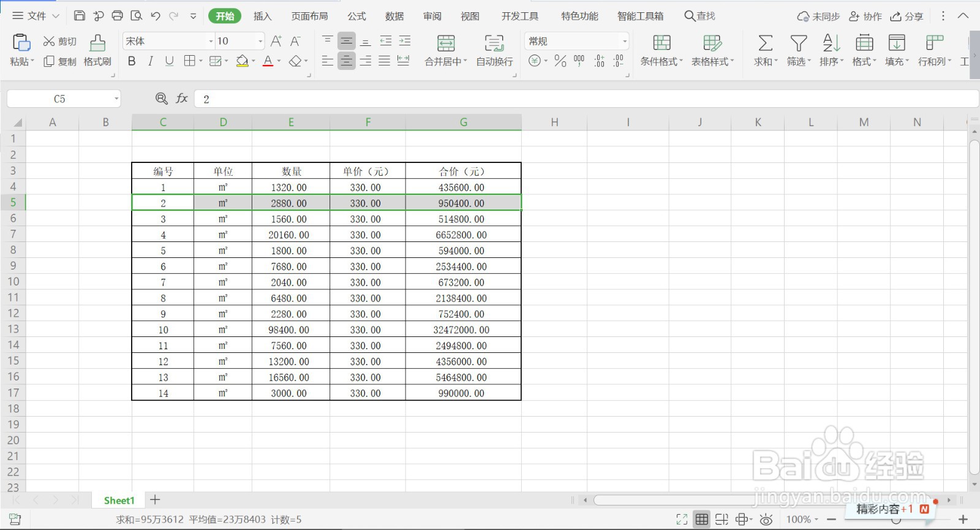The height and width of the screenshot is (530, 980).
Task: Click the Increase Indent icon
Action: tap(405, 41)
